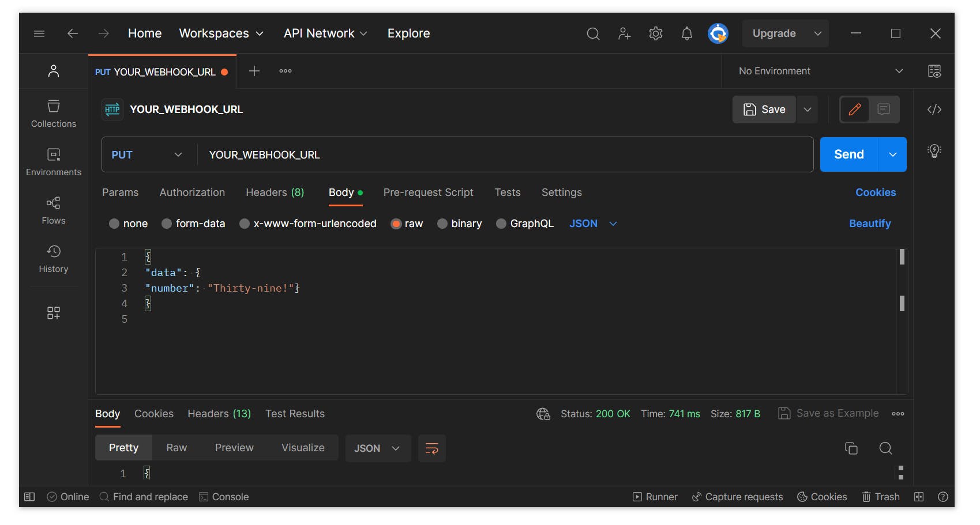Open the response Headers (13) tab
Viewport: 980px width, 525px height.
pos(219,414)
